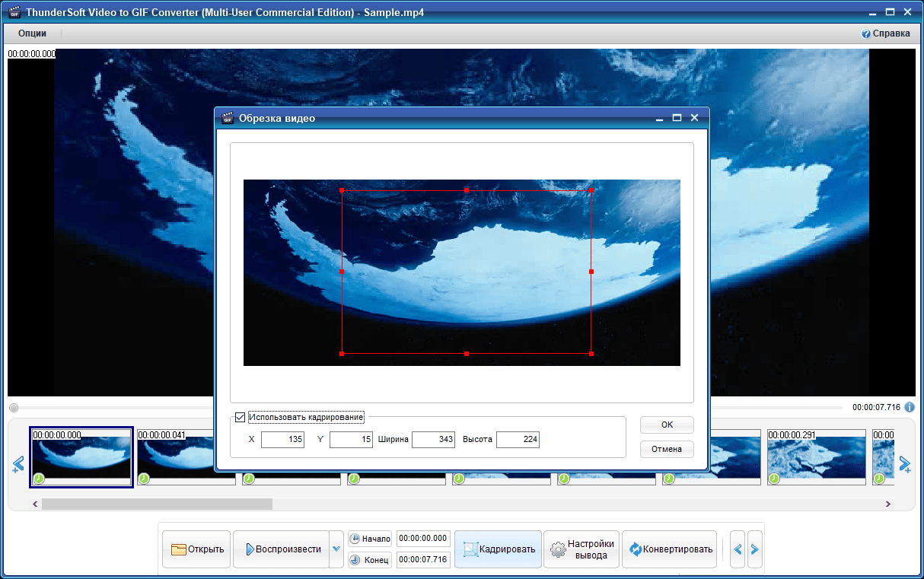Confirm the crop with OK
924x579 pixels.
tap(667, 425)
